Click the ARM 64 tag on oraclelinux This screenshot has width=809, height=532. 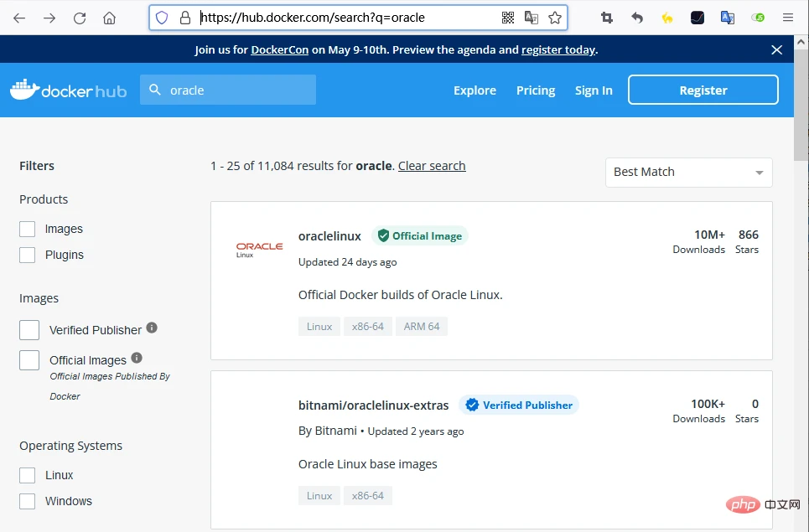point(422,326)
